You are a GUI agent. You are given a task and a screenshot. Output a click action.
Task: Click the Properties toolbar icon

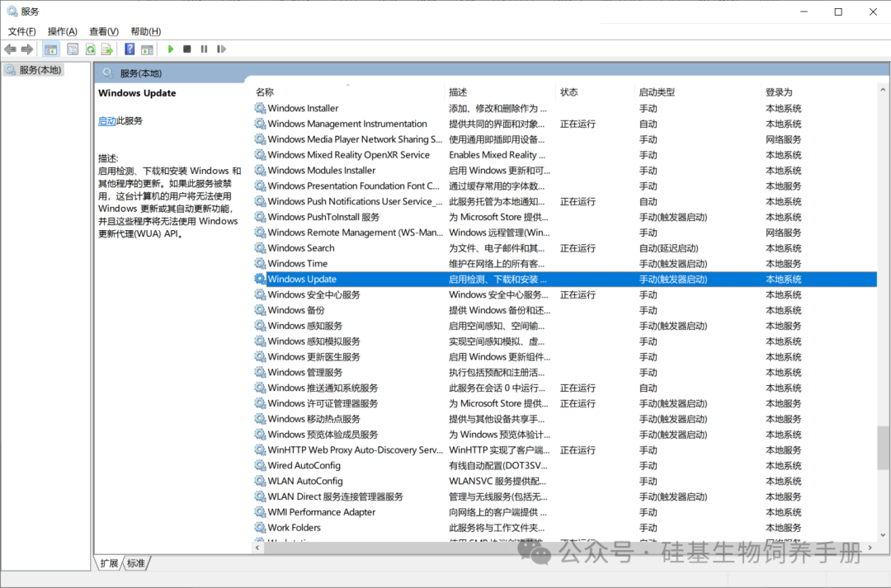tap(73, 49)
